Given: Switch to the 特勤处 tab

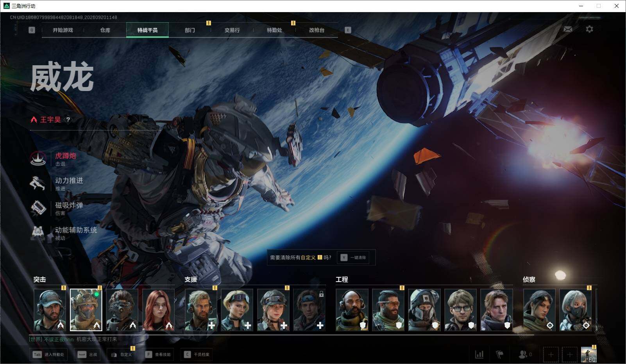Looking at the screenshot, I should coord(274,30).
